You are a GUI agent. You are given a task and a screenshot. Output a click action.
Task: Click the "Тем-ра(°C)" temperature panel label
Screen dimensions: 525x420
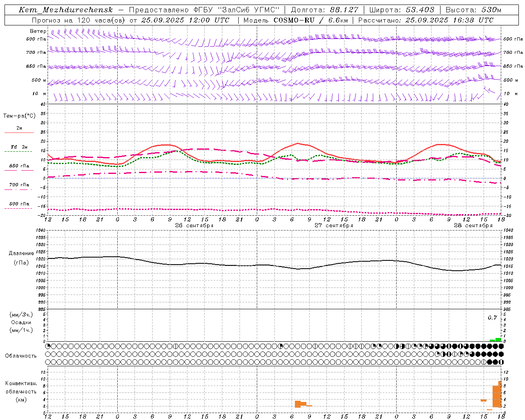click(19, 116)
